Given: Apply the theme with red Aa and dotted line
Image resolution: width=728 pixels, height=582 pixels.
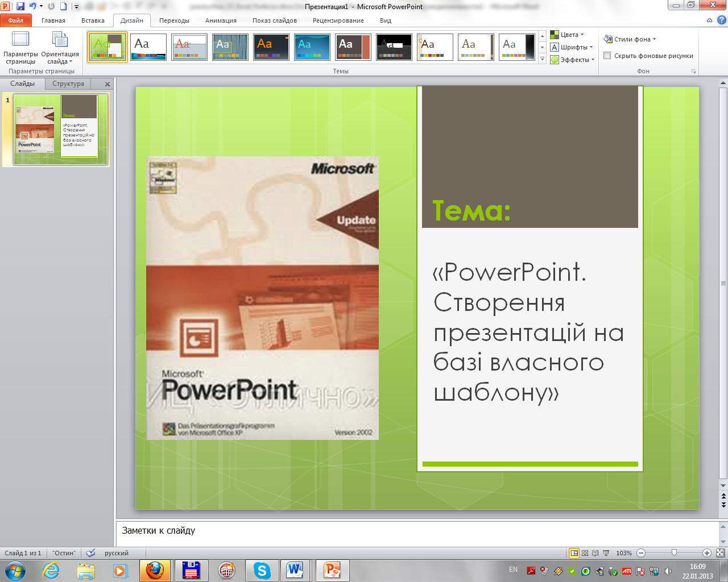Looking at the screenshot, I should [189, 47].
